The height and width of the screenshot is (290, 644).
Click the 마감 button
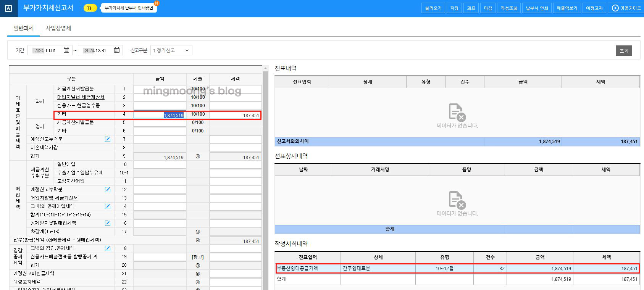click(488, 8)
